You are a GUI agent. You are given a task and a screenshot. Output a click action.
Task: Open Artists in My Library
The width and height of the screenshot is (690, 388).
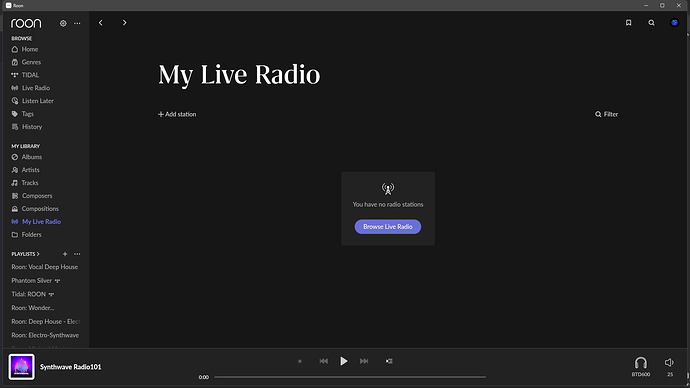[25, 170]
